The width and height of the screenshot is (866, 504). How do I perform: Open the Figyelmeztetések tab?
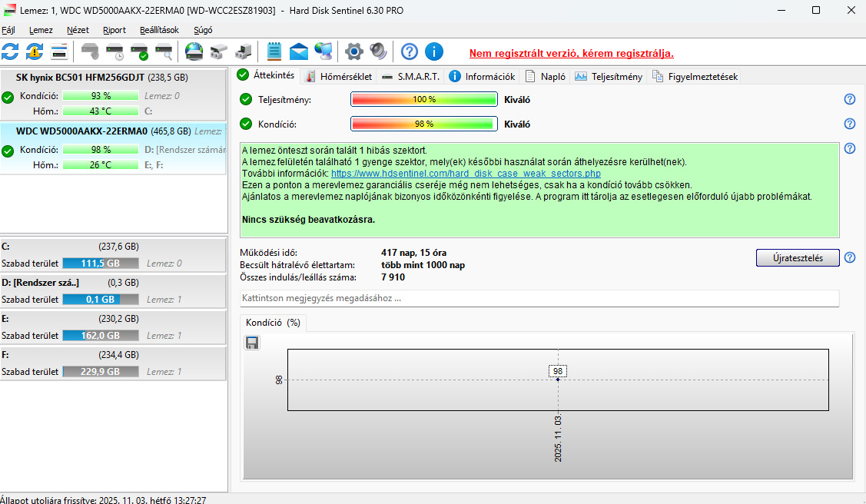tap(695, 77)
